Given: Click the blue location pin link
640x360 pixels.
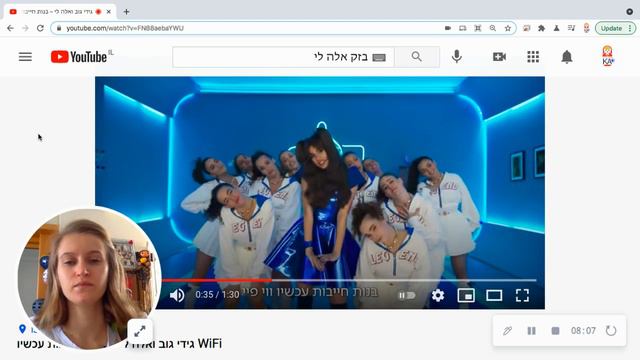Looking at the screenshot, I should tap(22, 329).
